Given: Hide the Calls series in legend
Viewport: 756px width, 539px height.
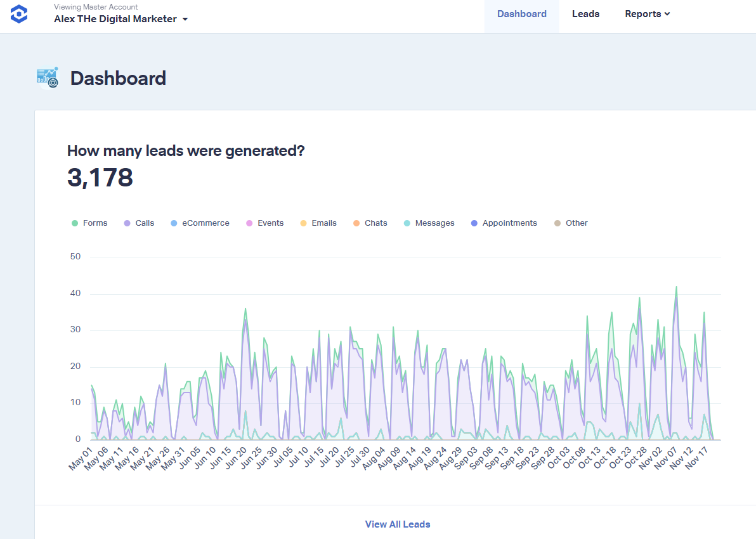Looking at the screenshot, I should (140, 223).
